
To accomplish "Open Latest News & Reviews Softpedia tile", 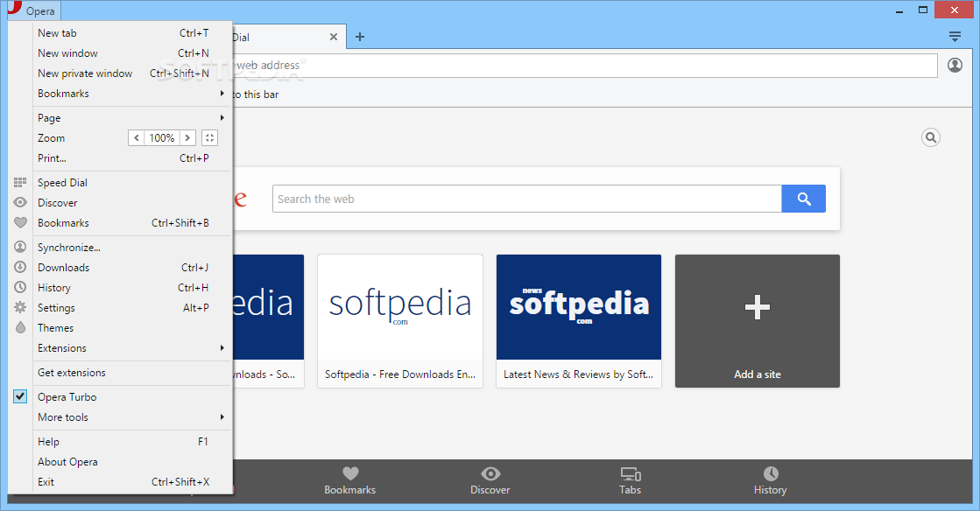I will click(x=579, y=321).
